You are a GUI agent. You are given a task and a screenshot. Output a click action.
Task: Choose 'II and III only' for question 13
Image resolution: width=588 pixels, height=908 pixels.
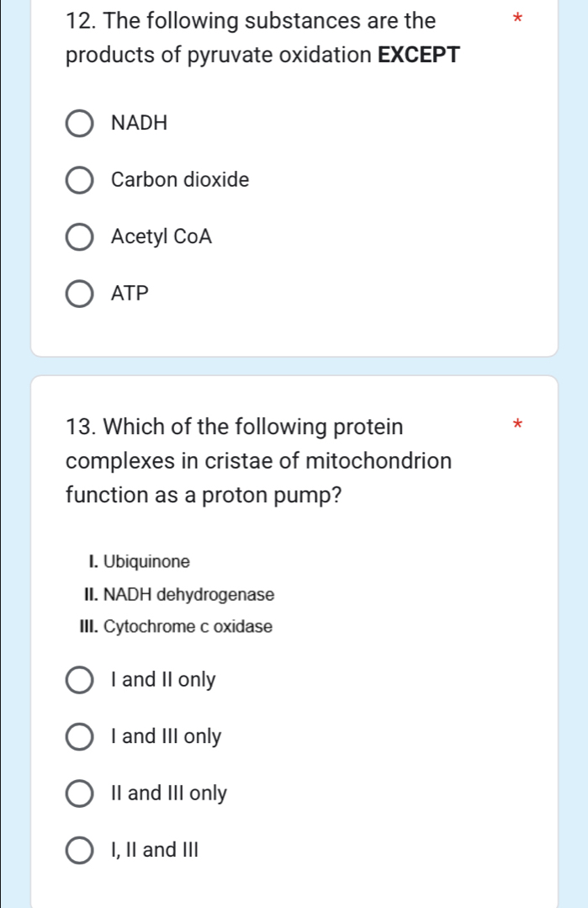[x=79, y=794]
